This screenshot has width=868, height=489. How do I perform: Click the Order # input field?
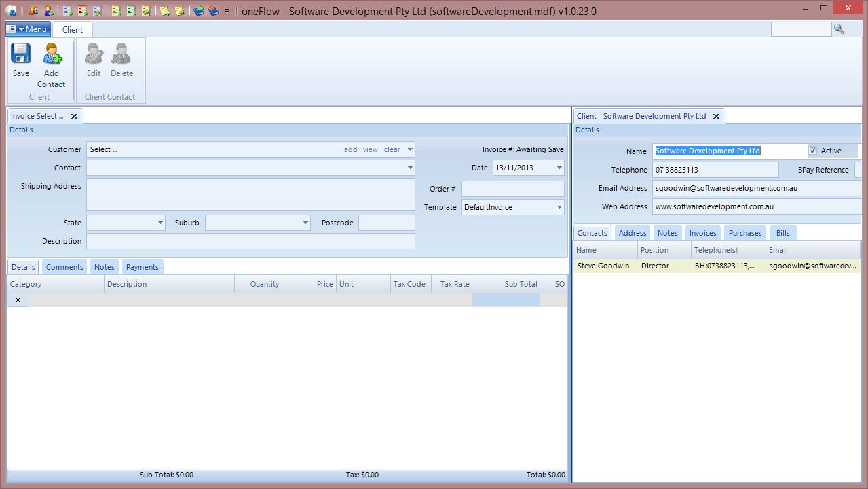[x=513, y=189]
